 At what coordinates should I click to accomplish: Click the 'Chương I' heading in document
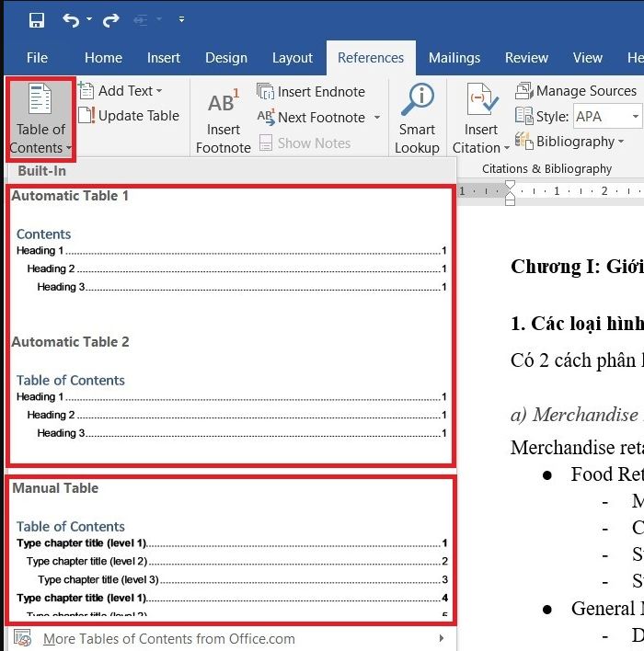coord(577,267)
